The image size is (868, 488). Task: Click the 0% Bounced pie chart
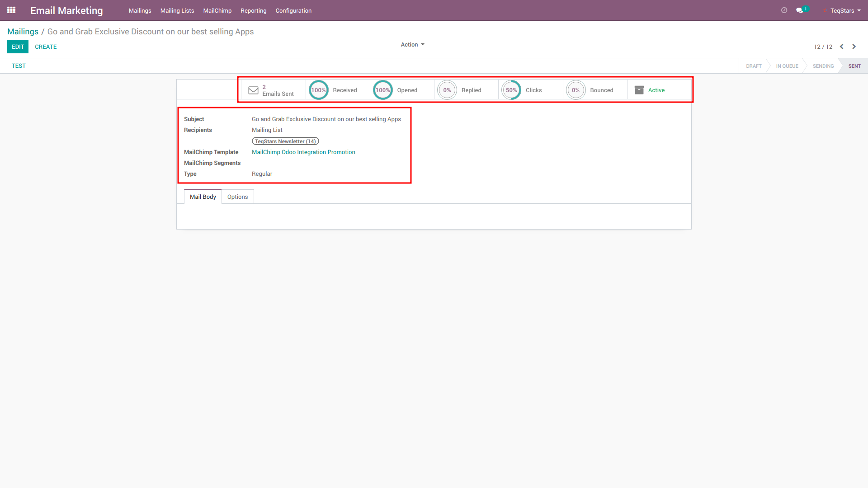(576, 90)
